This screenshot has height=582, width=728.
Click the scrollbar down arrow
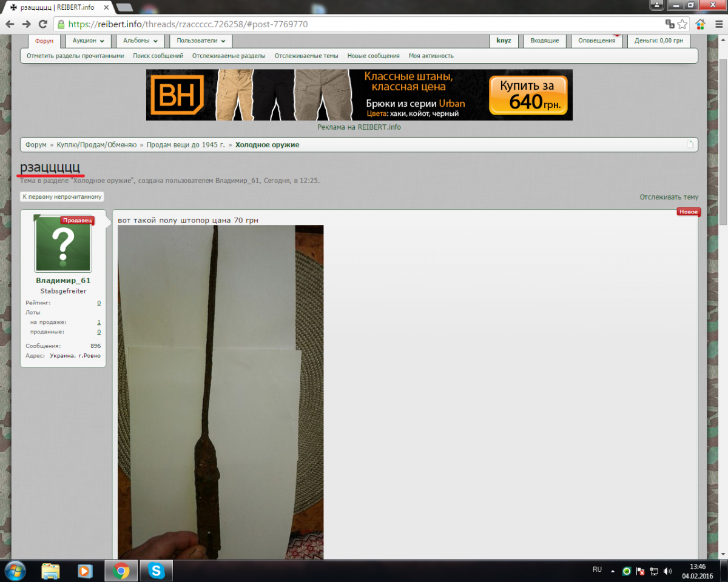pos(723,554)
